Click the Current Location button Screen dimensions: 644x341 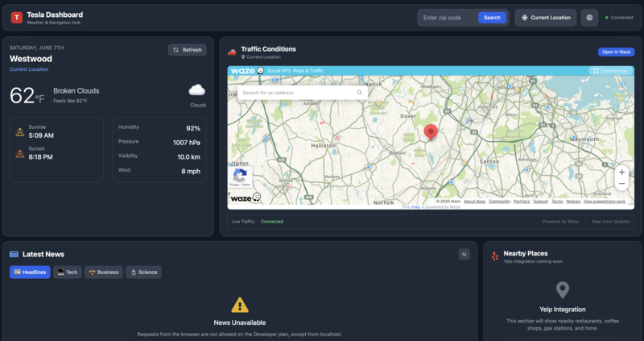(546, 18)
